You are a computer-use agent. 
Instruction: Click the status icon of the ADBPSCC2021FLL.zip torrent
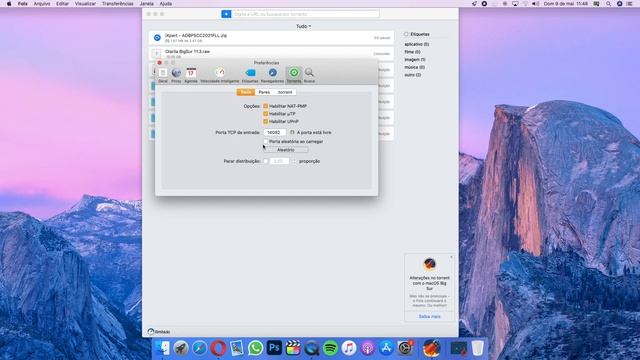pos(157,38)
